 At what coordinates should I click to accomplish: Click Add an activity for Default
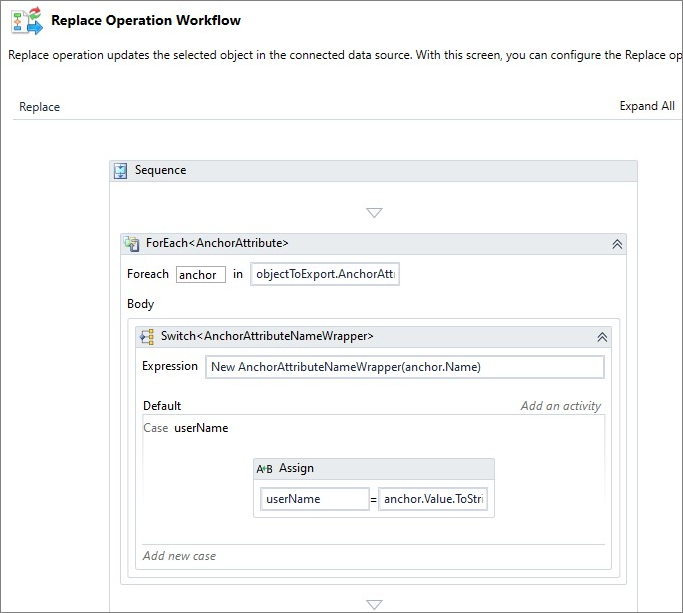pyautogui.click(x=560, y=406)
